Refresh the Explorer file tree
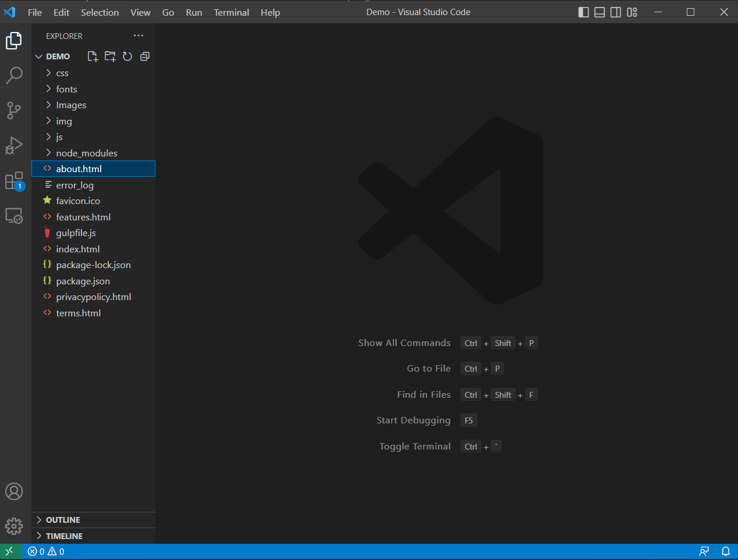Image resolution: width=738 pixels, height=560 pixels. tap(127, 56)
